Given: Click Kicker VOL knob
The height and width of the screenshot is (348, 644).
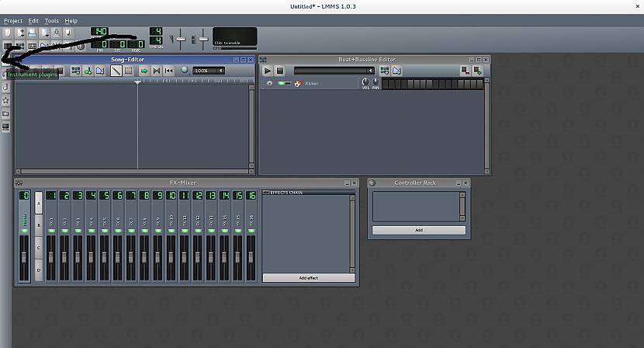Looking at the screenshot, I should coord(365,82).
